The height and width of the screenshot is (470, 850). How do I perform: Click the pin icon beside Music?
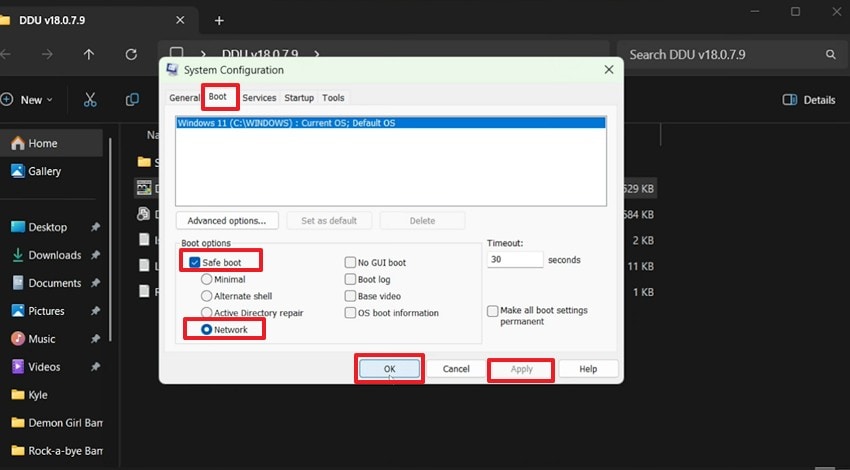(95, 339)
